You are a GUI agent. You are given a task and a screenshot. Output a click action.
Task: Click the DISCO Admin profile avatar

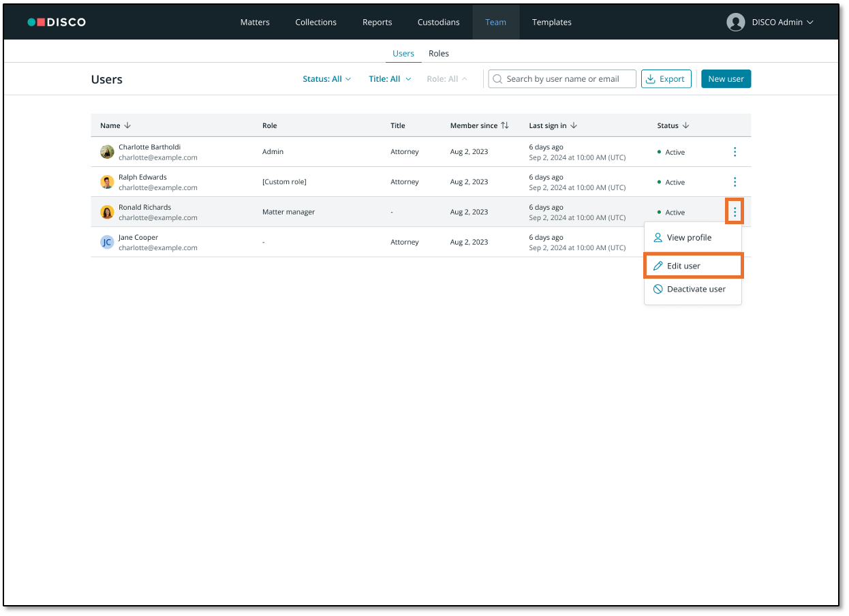735,22
